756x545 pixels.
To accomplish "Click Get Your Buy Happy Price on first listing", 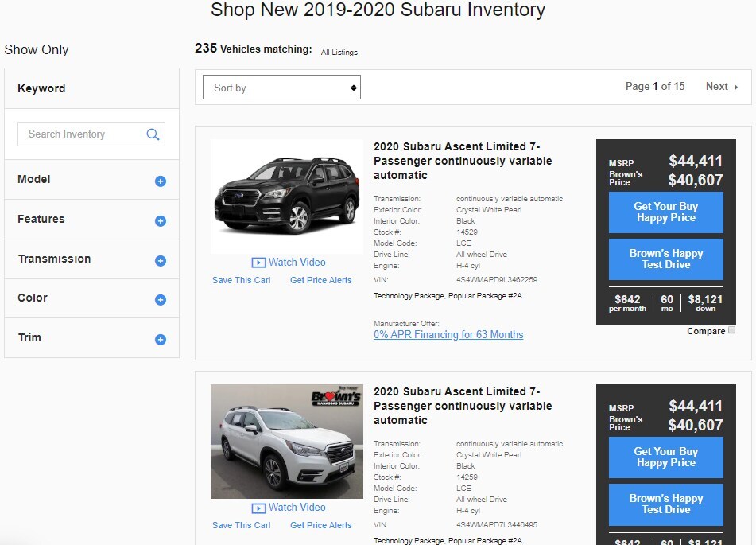I will [666, 212].
